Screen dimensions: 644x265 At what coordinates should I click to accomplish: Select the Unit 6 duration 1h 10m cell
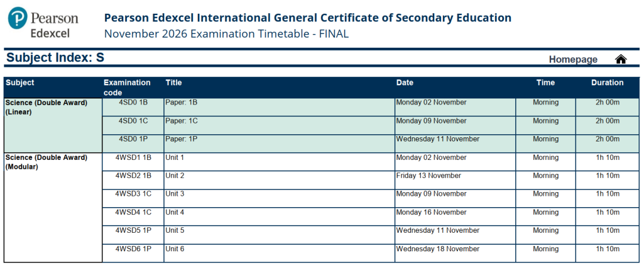pos(607,253)
